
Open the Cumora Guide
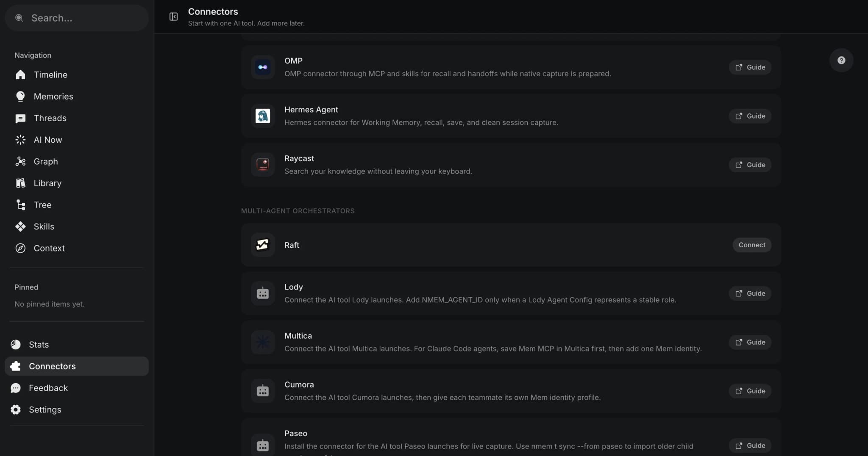coord(750,391)
